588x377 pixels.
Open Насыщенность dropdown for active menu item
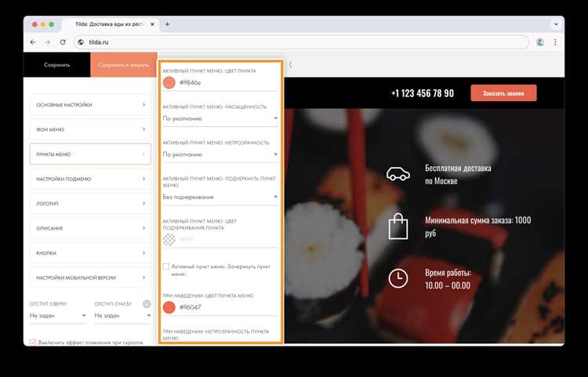tap(220, 118)
